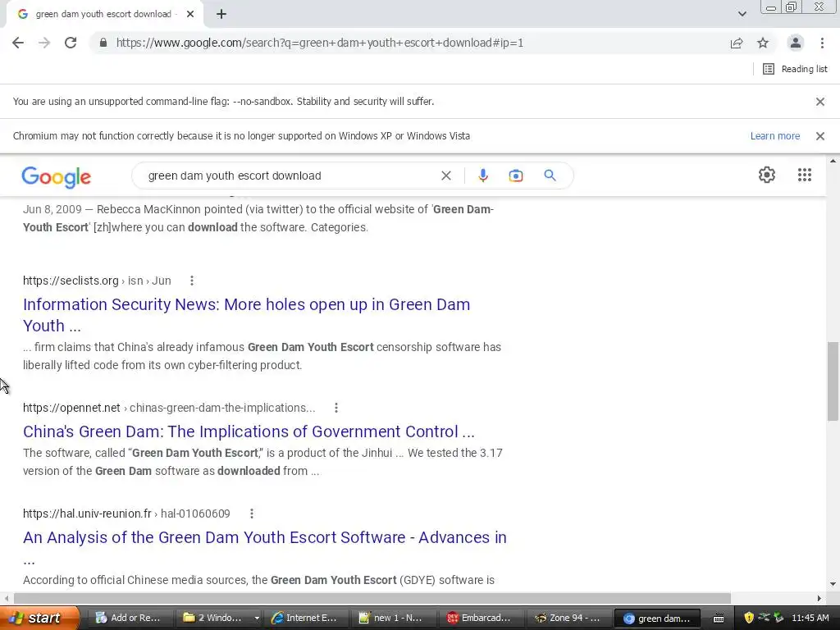The width and height of the screenshot is (840, 630).
Task: Open the Windows Start menu
Action: coord(39,618)
